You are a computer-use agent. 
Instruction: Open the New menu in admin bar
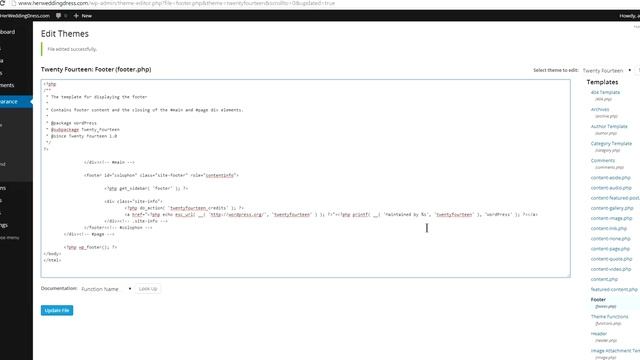point(82,16)
